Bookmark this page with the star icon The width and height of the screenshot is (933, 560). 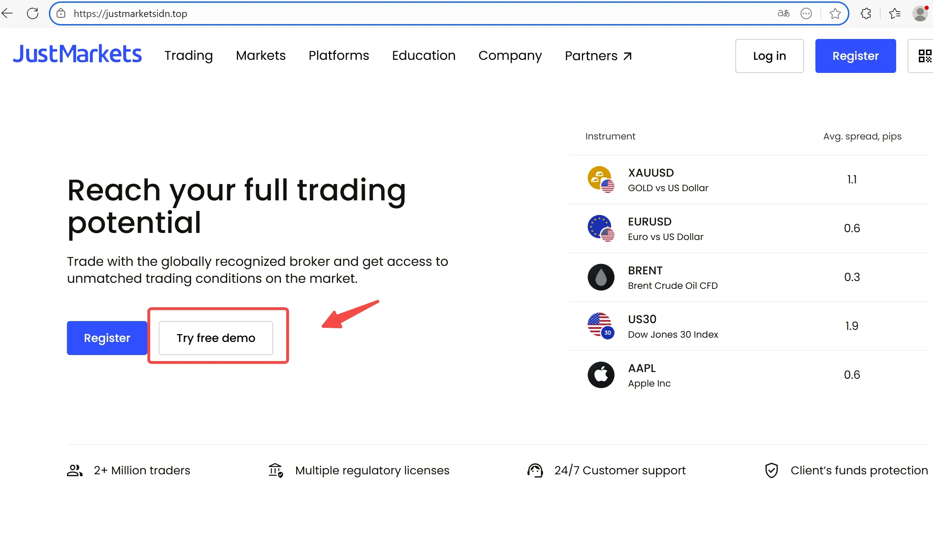click(835, 13)
